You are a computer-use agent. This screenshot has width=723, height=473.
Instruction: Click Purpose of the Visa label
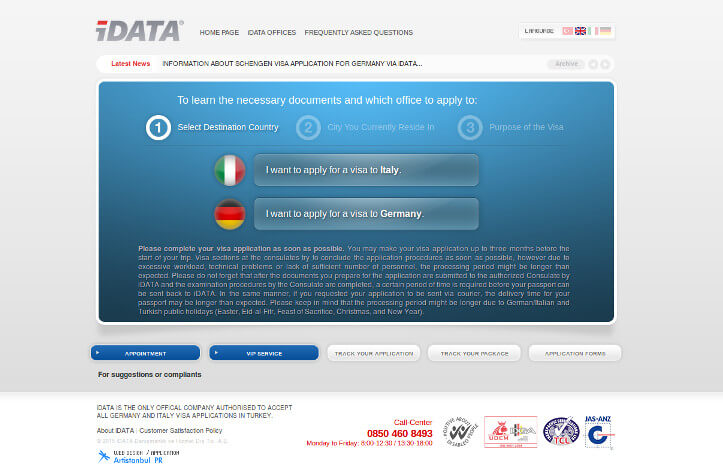coord(526,127)
